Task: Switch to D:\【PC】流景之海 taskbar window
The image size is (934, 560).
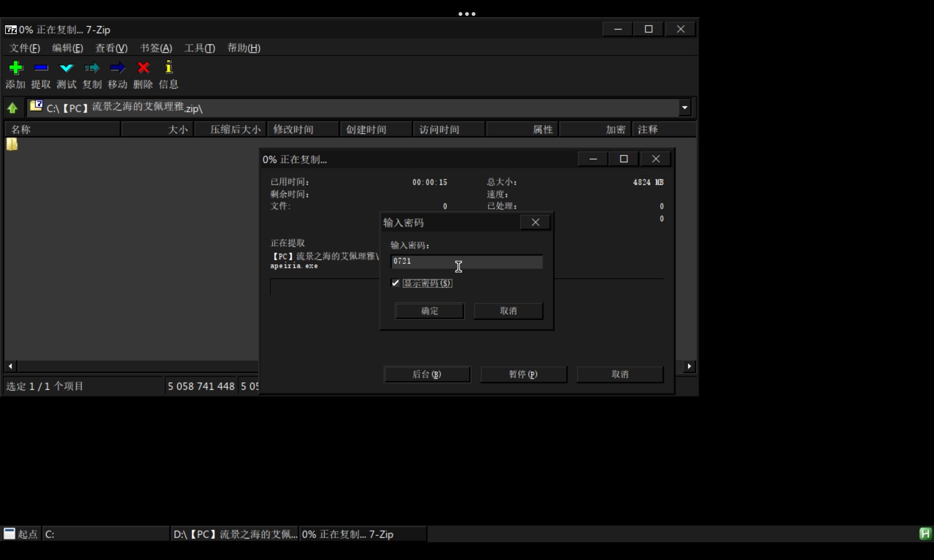Action: click(x=234, y=534)
